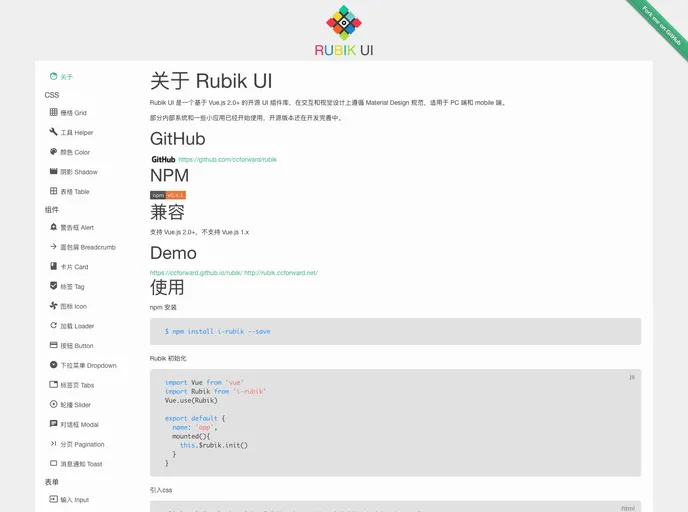Click the chat bubble Modal icon

54,424
